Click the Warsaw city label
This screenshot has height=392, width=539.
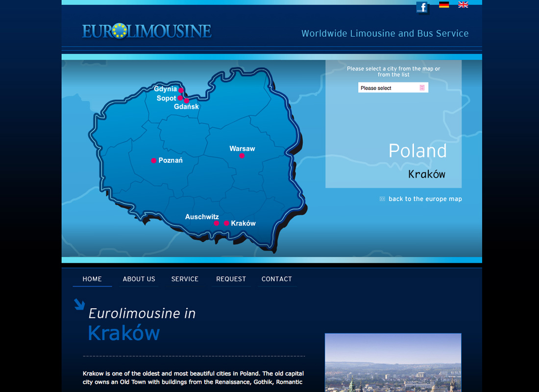243,148
